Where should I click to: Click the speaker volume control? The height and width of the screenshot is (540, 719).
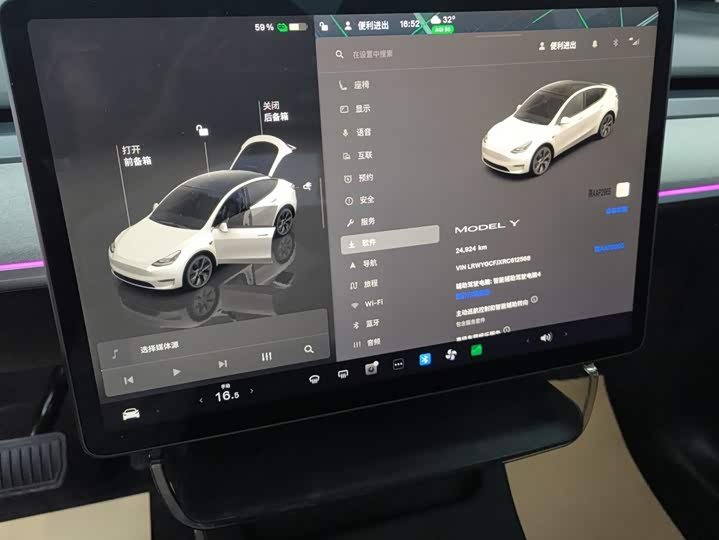coord(546,338)
